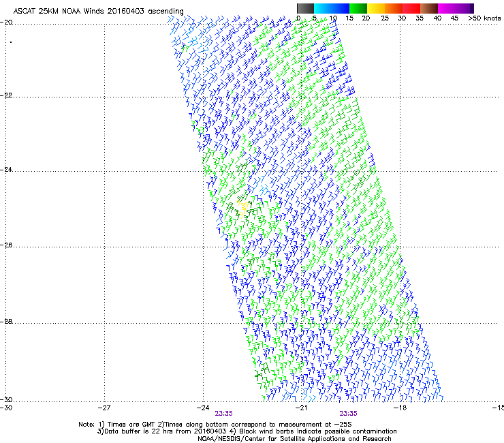
Task: Click the legend label '25'
Action: click(385, 18)
